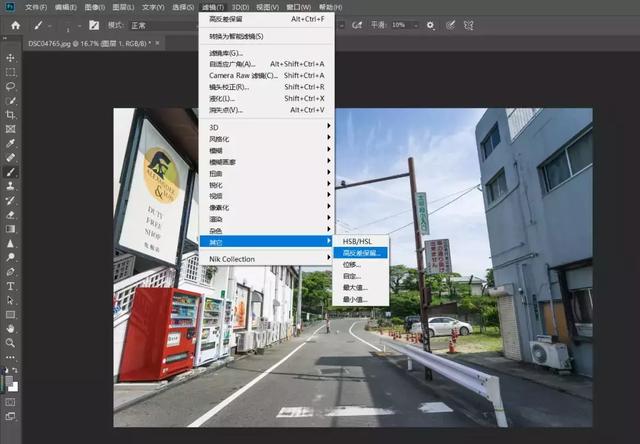
Task: Click the foreground color swatch
Action: 8,381
